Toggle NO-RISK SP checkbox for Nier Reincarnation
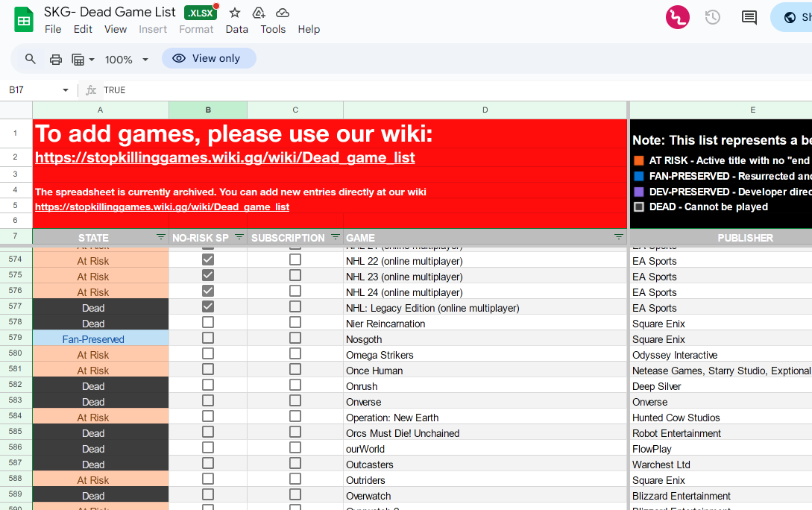This screenshot has width=812, height=510. 208,322
